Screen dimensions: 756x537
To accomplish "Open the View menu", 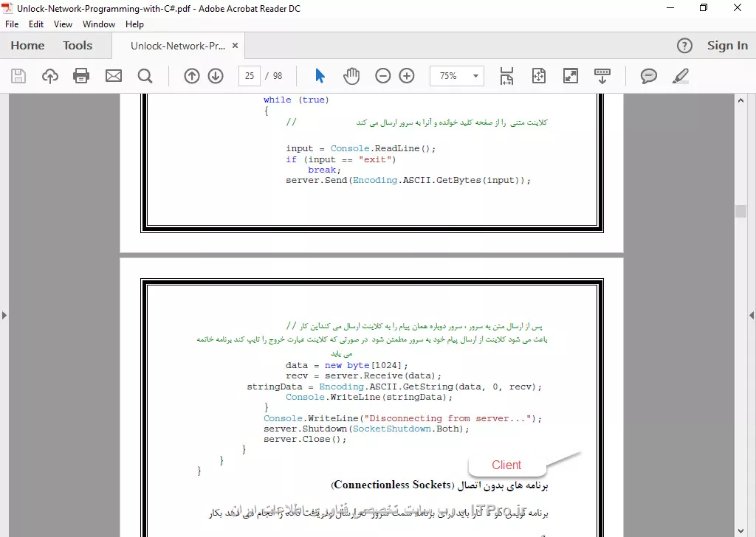I will pos(63,24).
